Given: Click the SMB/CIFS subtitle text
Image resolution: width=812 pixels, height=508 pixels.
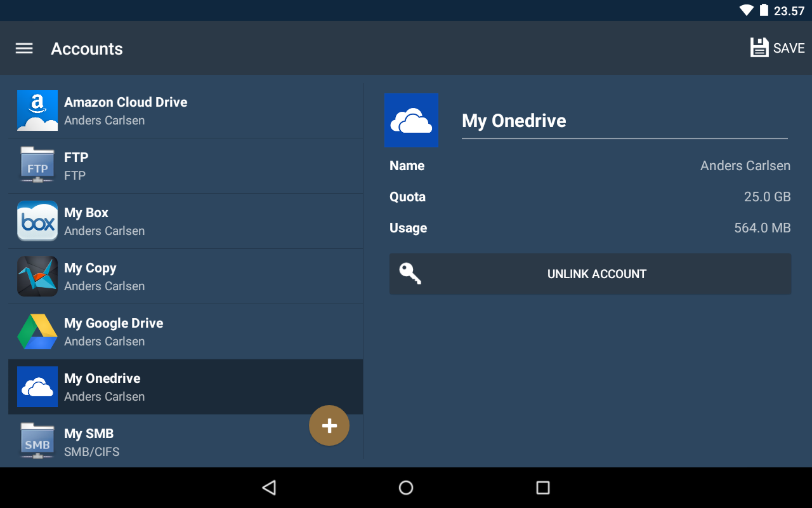Looking at the screenshot, I should pos(92,452).
